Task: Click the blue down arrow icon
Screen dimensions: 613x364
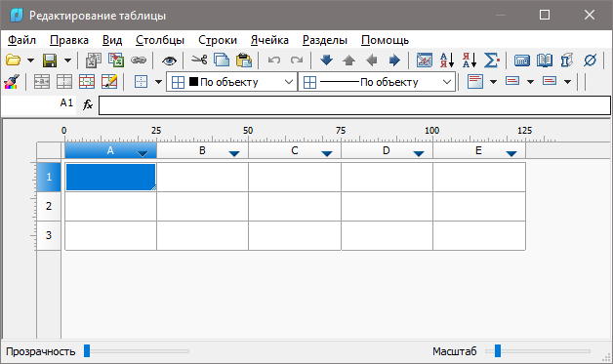Action: click(326, 61)
